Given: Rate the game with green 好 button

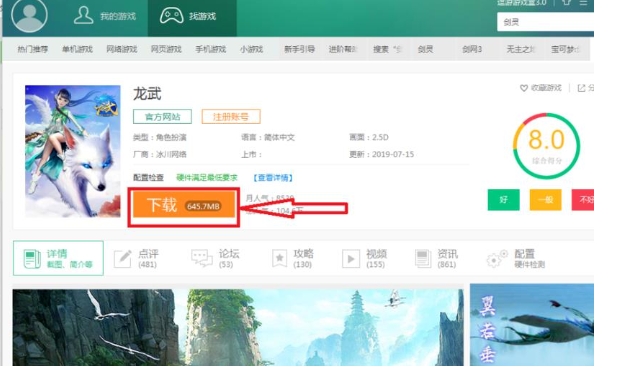Looking at the screenshot, I should click(x=503, y=199).
